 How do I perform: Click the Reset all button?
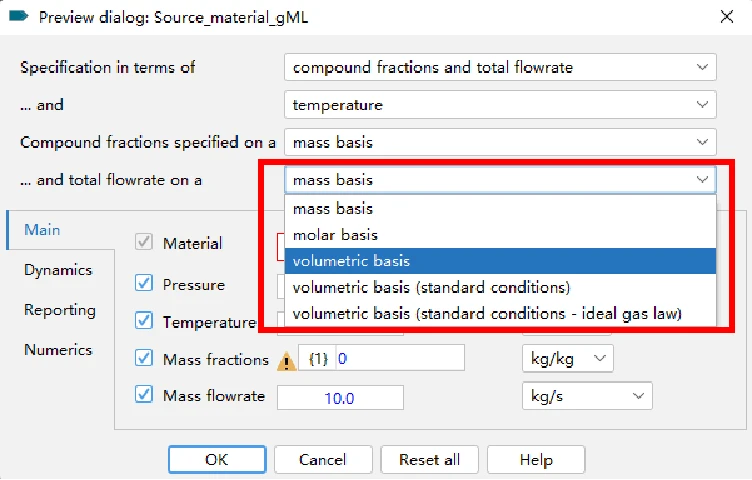tap(429, 459)
